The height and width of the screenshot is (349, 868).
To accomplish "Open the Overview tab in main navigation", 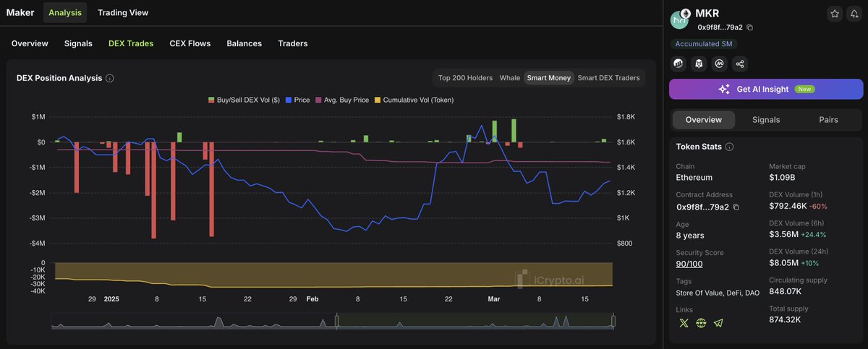I will tap(30, 43).
